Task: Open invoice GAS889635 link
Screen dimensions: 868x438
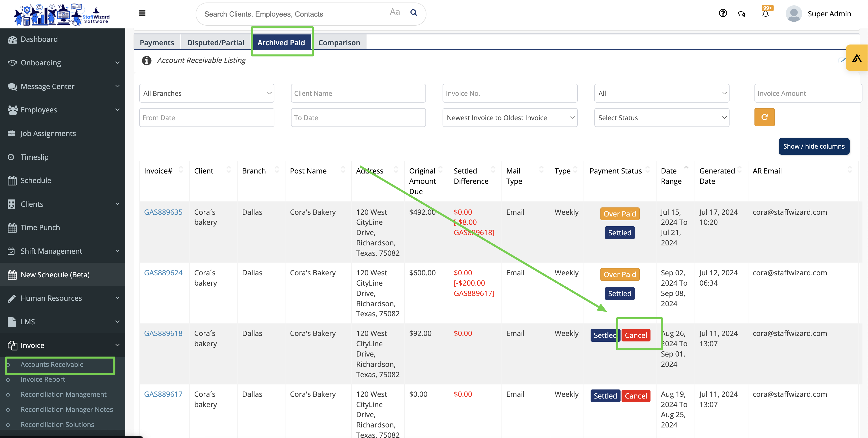Action: 163,212
